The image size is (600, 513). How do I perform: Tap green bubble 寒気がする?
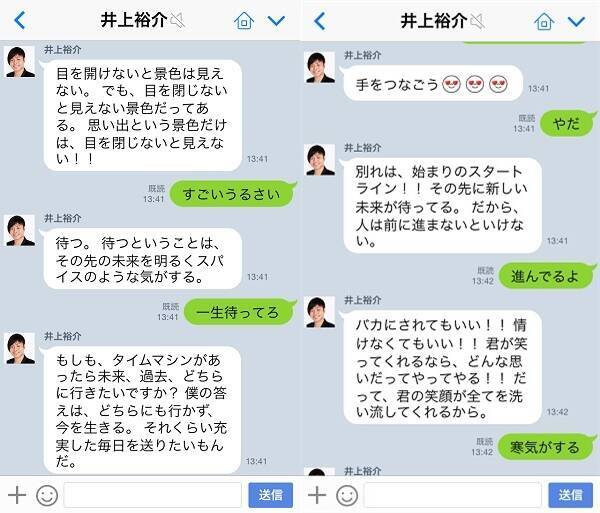click(546, 447)
